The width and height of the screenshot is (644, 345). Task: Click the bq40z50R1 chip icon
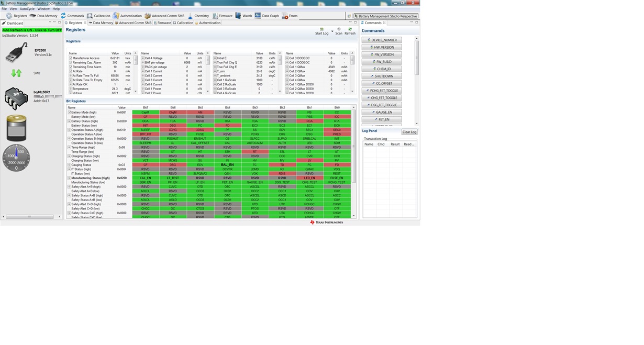(16, 98)
